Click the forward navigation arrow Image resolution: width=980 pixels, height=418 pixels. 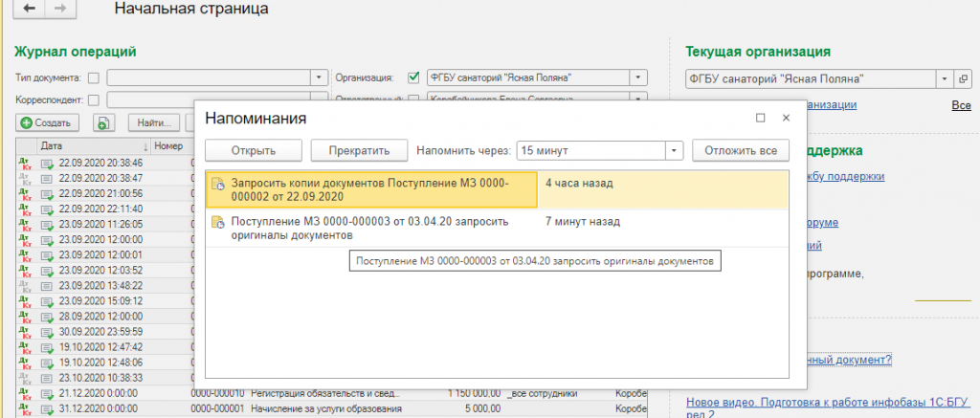pyautogui.click(x=60, y=9)
